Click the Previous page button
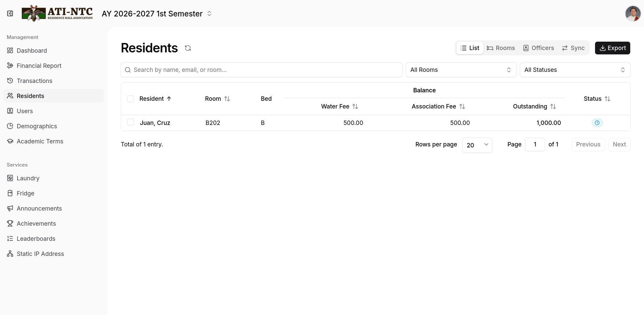 (588, 144)
